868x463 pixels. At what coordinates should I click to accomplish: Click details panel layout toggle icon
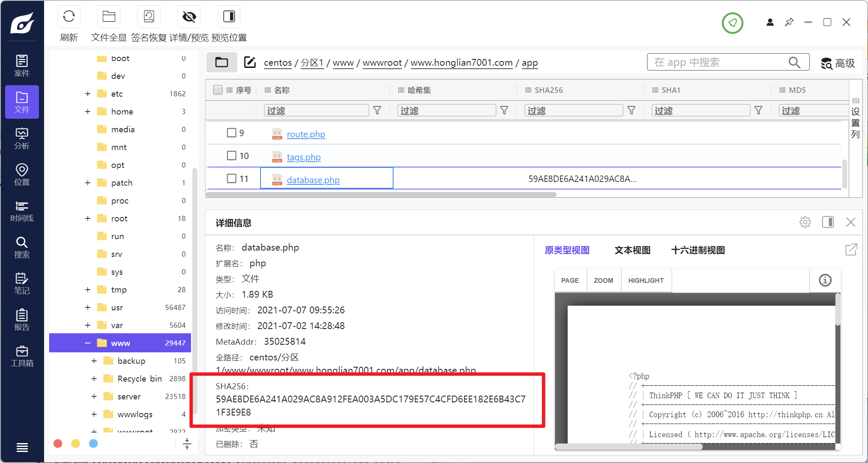[x=828, y=222]
